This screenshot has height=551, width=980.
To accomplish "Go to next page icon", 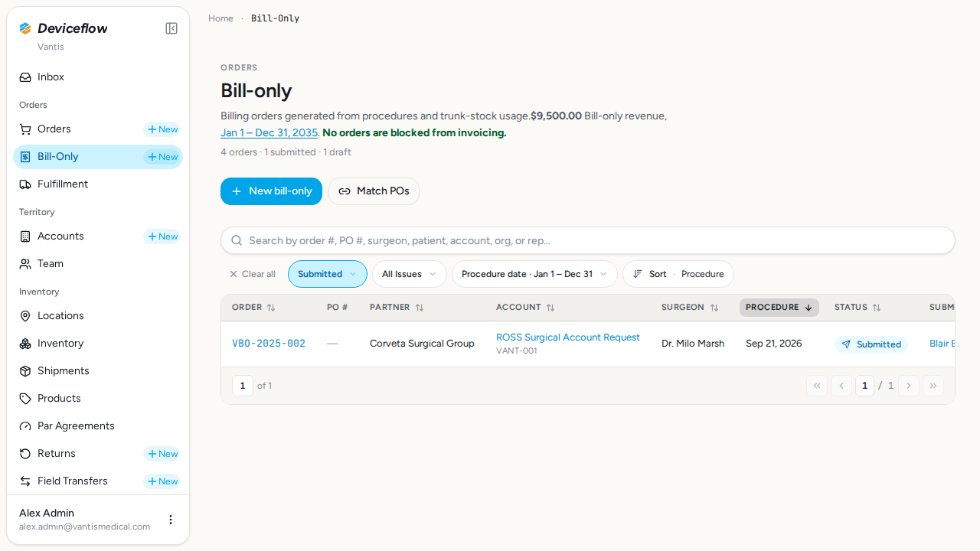I will point(909,386).
